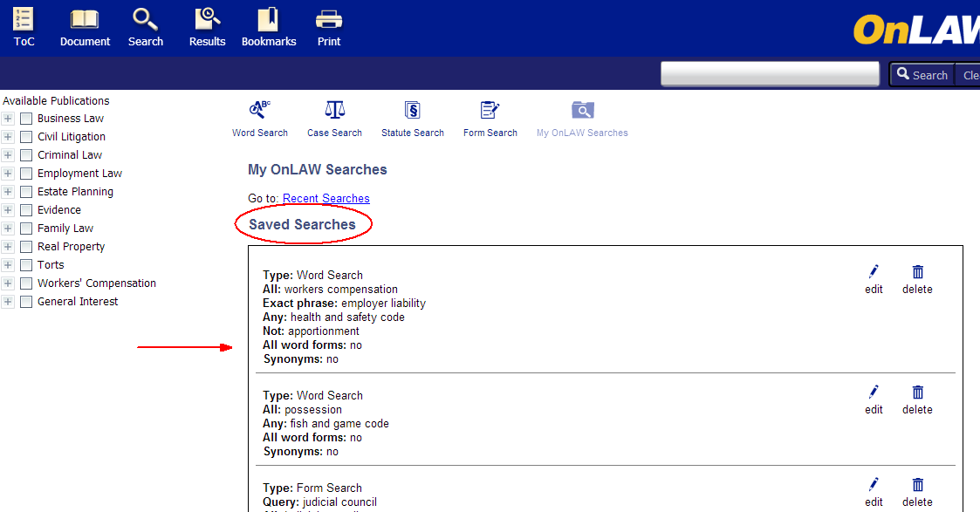This screenshot has width=980, height=512.
Task: Open Statute Search tab
Action: point(413,119)
